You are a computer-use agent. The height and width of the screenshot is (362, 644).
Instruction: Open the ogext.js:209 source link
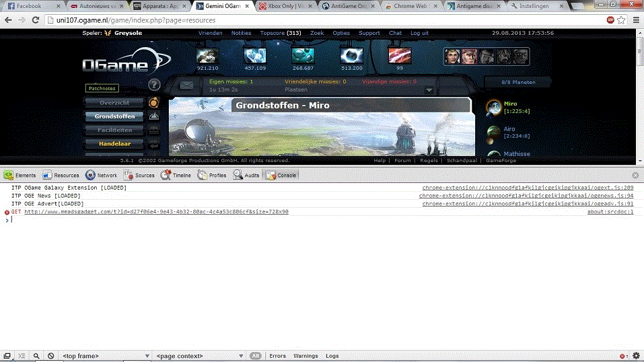528,188
